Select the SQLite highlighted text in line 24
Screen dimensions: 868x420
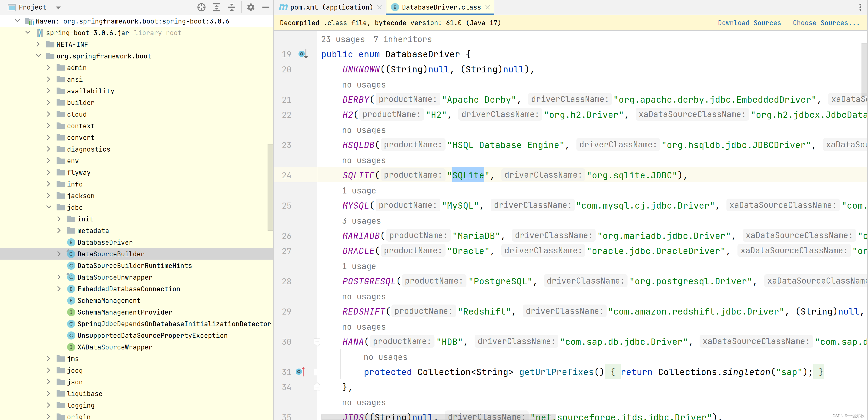(468, 175)
